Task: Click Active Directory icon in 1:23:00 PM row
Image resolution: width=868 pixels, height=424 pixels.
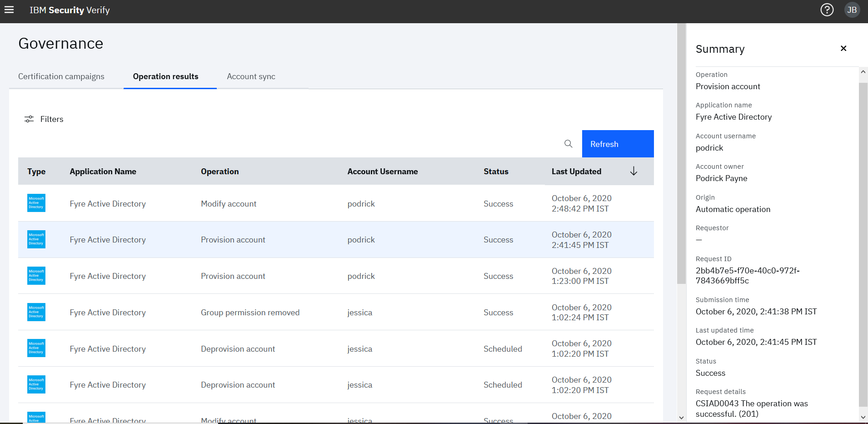Action: pos(36,276)
